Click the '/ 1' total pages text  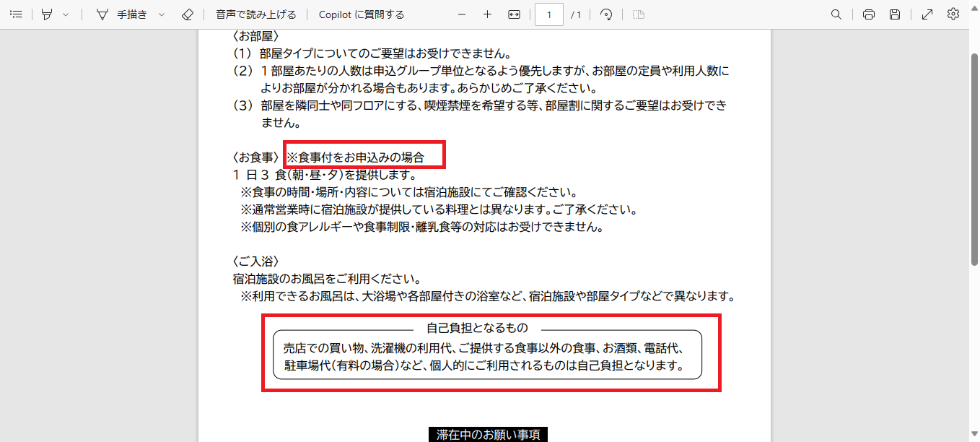coord(576,14)
